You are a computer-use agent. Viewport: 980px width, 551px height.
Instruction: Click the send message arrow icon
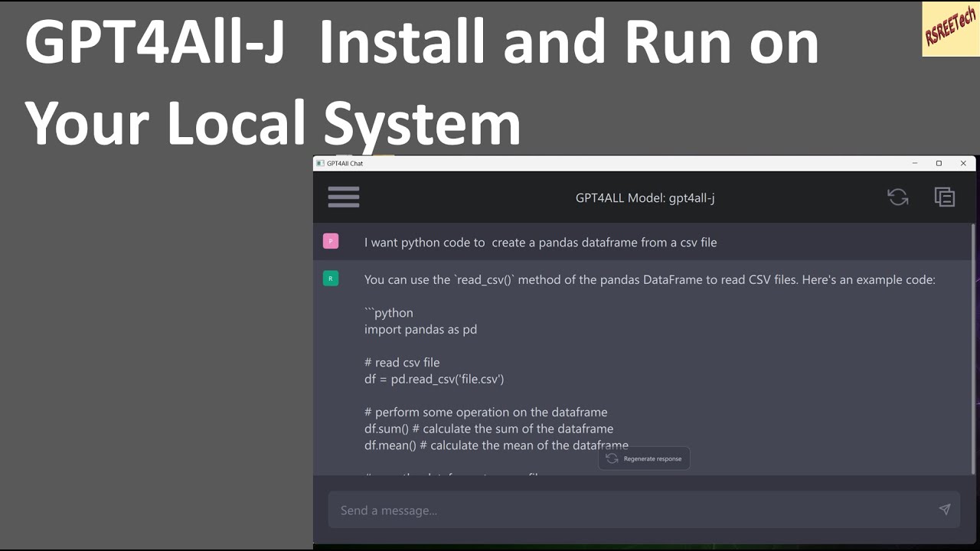pyautogui.click(x=944, y=510)
